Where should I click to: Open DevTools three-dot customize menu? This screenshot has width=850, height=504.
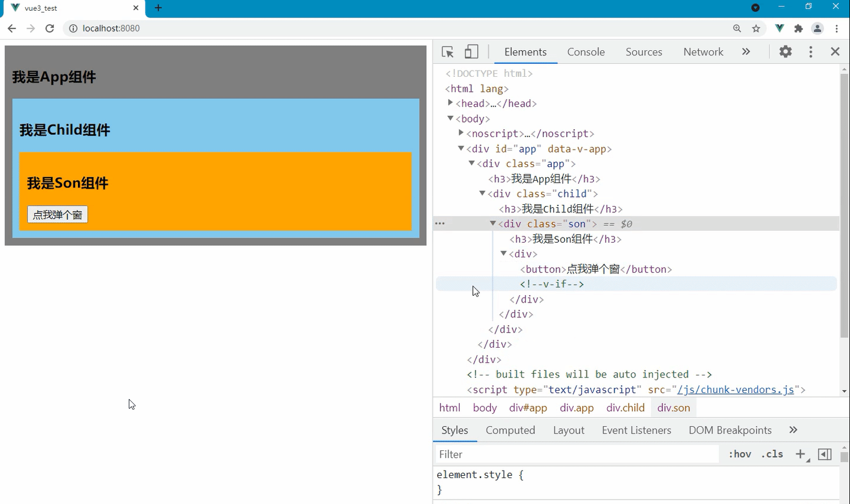tap(810, 52)
